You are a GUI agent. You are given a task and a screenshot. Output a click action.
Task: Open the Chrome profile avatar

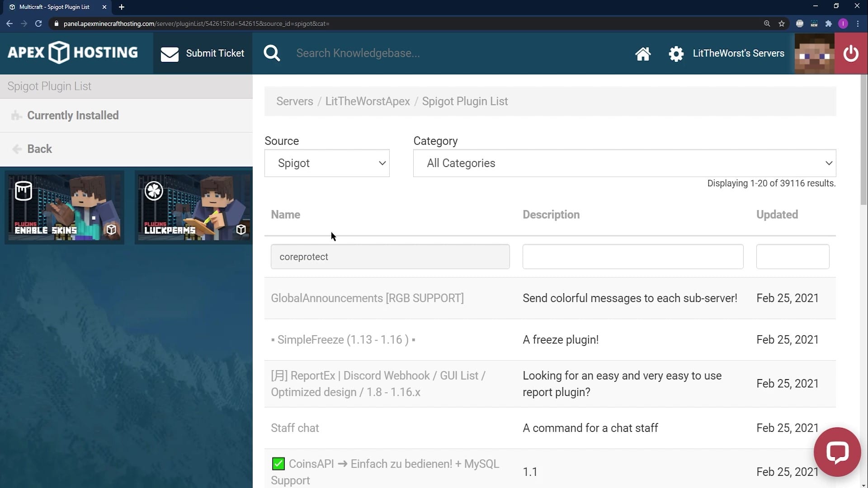(x=843, y=23)
